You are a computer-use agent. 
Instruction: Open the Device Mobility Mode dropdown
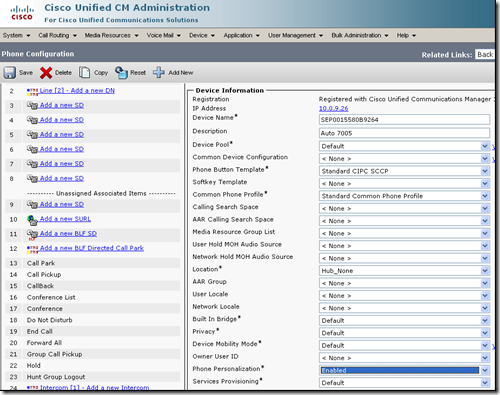pos(404,345)
